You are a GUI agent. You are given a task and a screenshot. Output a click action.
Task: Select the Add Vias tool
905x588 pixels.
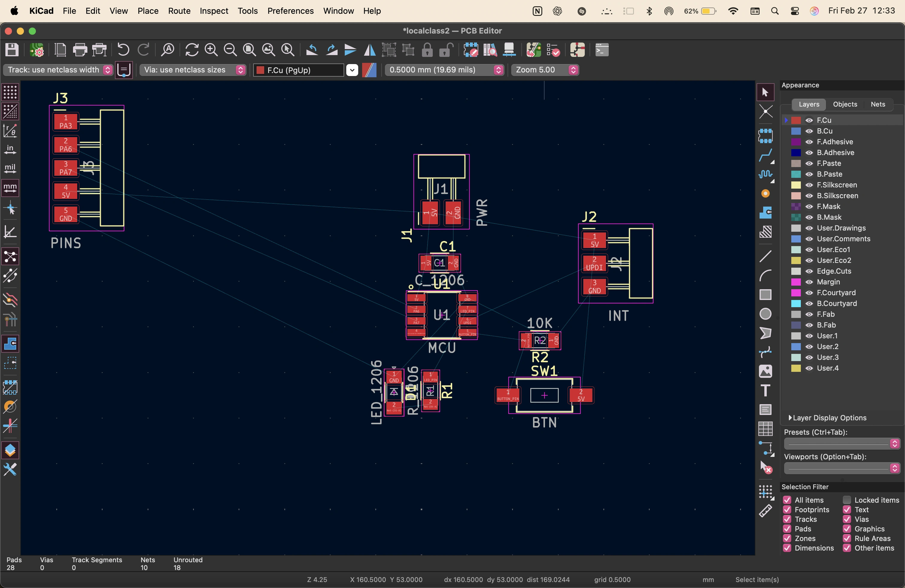tap(766, 194)
